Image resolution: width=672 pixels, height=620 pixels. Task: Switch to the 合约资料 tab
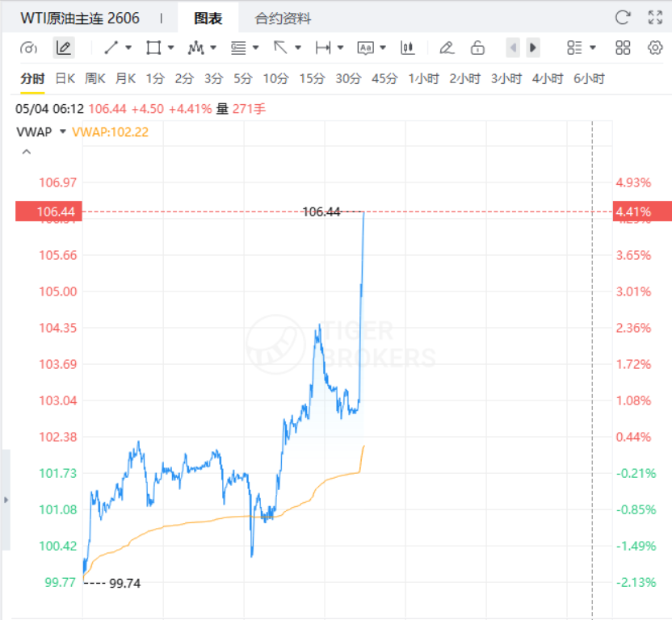pyautogui.click(x=283, y=19)
